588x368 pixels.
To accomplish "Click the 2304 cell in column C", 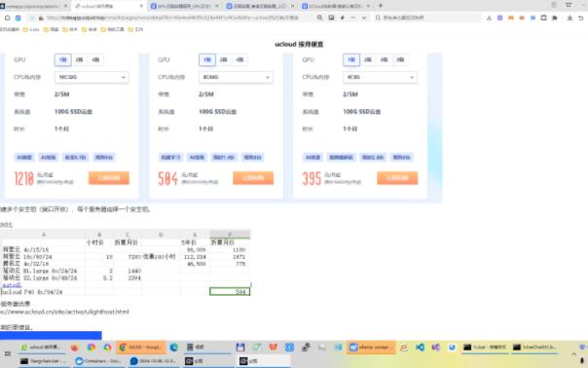I will click(x=128, y=278).
